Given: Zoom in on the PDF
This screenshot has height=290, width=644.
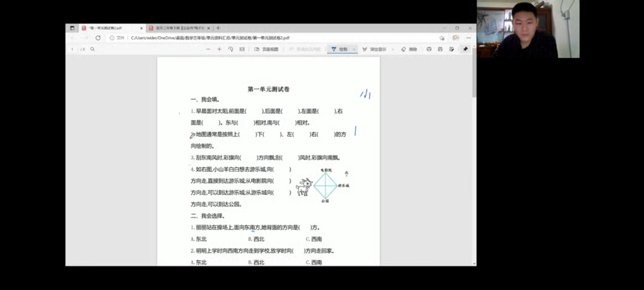Looking at the screenshot, I should [219, 49].
